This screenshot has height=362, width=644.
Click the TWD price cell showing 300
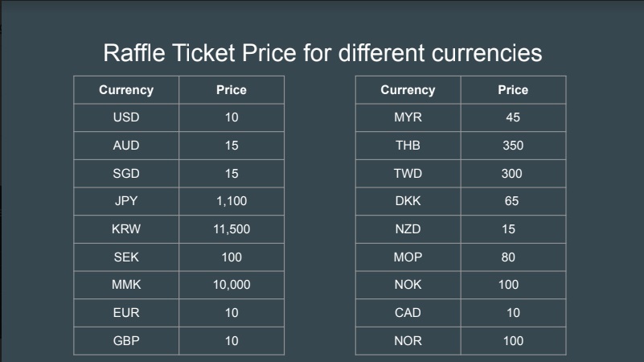pyautogui.click(x=514, y=174)
